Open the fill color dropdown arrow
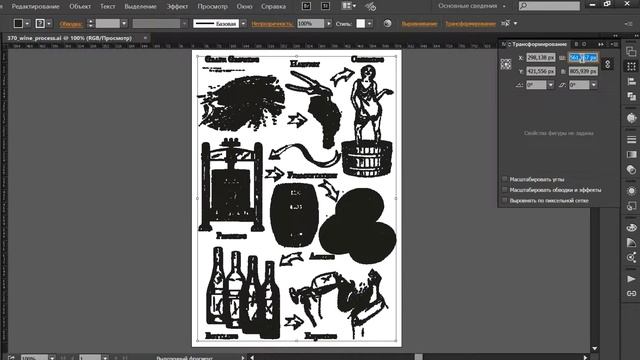 27,24
